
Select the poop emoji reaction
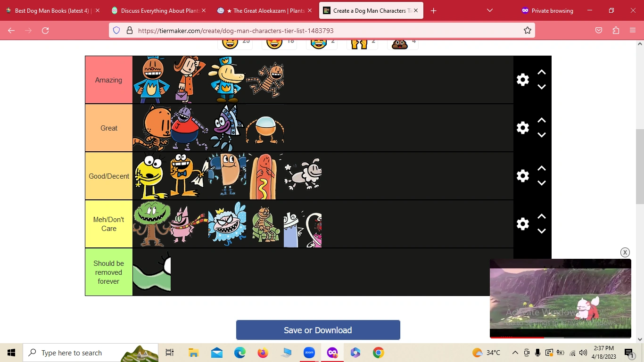tap(398, 43)
